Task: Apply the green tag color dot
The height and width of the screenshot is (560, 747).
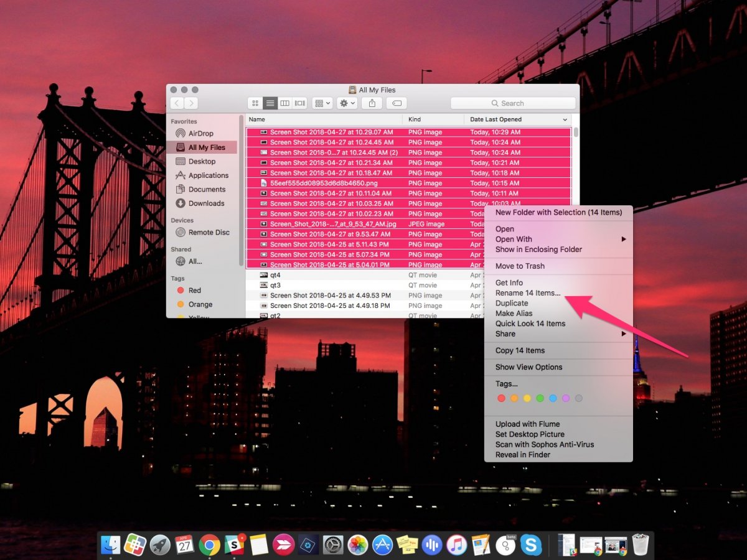Action: [540, 398]
